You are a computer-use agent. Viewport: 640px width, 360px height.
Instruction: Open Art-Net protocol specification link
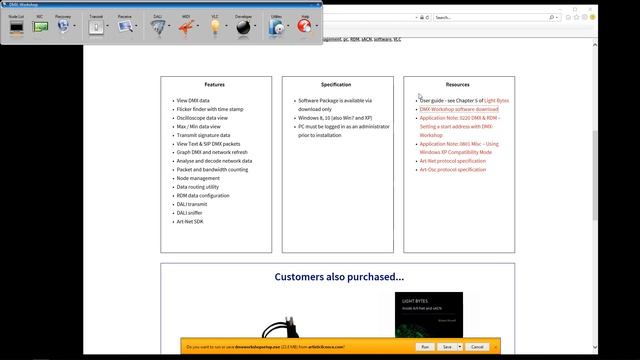[453, 161]
